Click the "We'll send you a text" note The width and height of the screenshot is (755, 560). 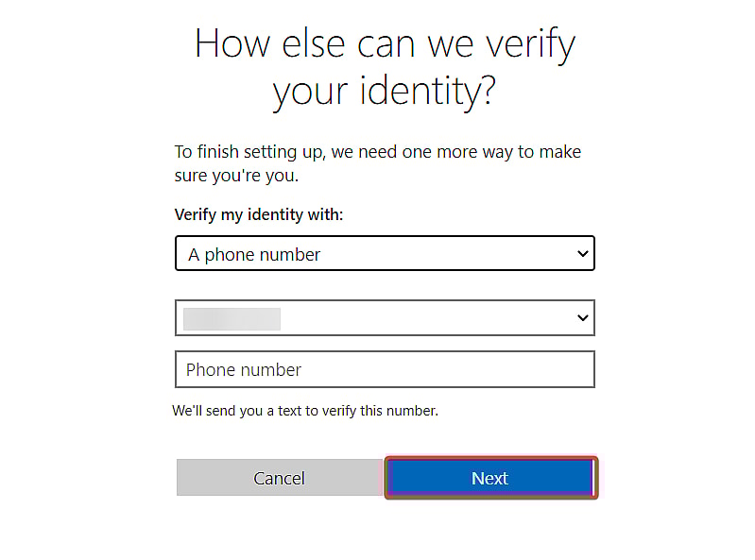(305, 411)
